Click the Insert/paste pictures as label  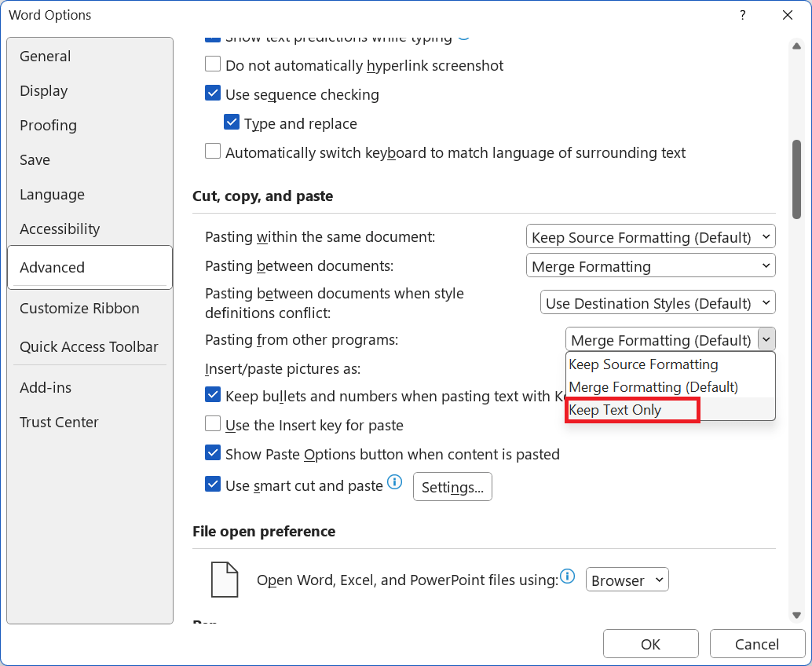click(x=283, y=368)
